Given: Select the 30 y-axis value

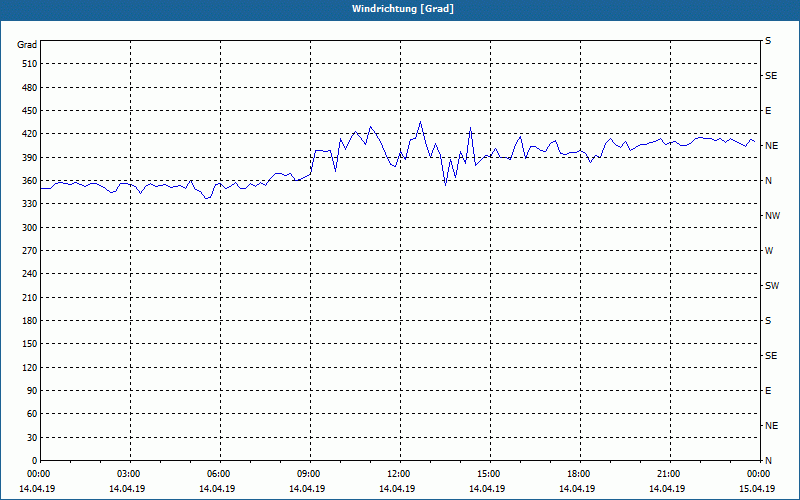Looking at the screenshot, I should (32, 438).
